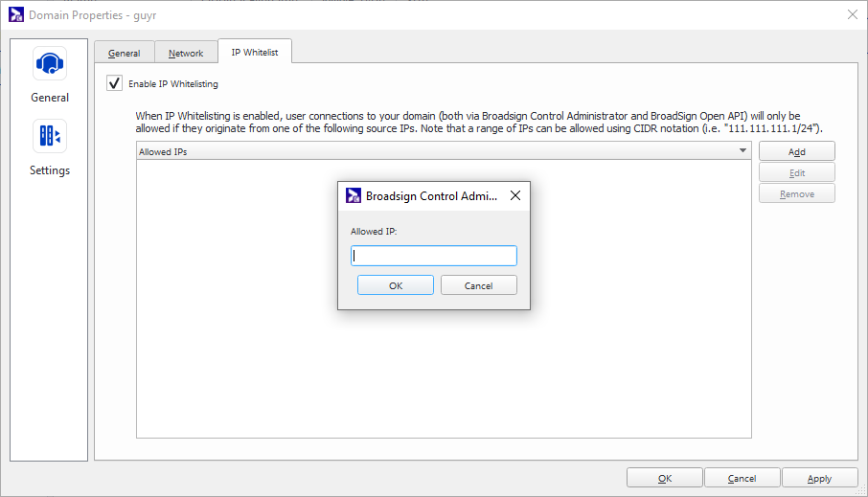This screenshot has width=868, height=497.
Task: Click Cancel at the bottom of Domain Properties
Action: pyautogui.click(x=742, y=478)
